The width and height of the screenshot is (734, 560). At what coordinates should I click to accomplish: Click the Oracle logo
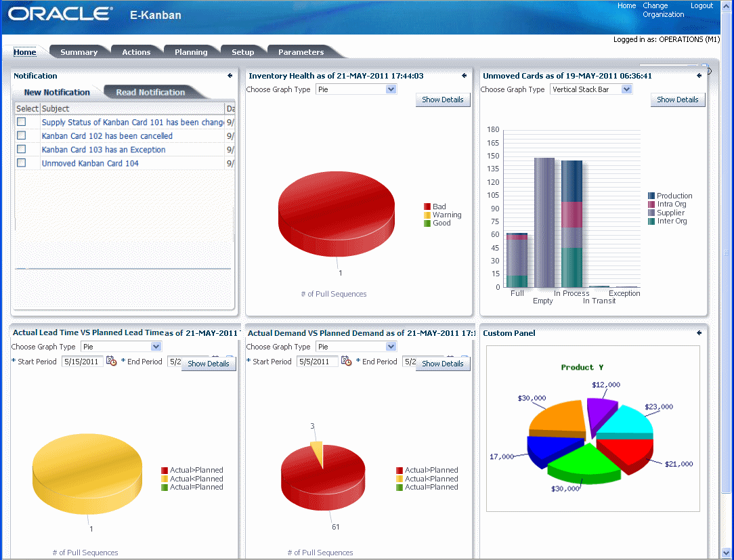60,14
